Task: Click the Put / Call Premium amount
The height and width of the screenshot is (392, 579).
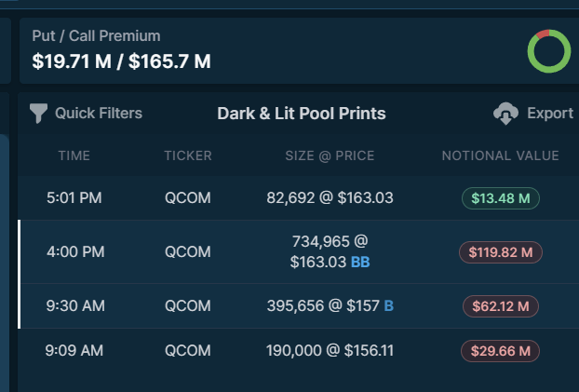Action: (122, 61)
